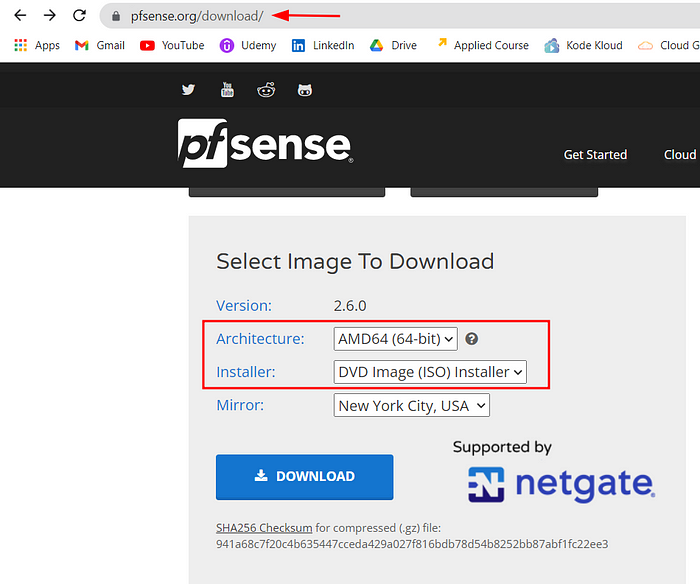Go forward with the browser forward arrow

coord(50,16)
